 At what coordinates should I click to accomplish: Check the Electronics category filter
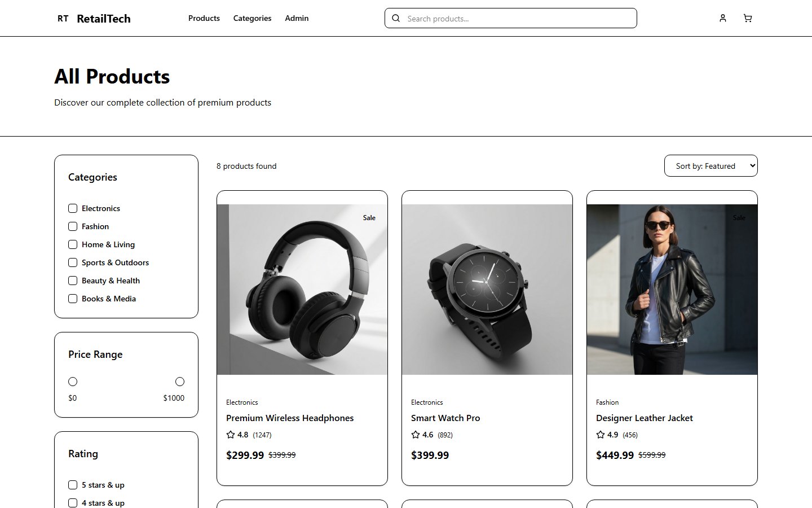(x=73, y=208)
